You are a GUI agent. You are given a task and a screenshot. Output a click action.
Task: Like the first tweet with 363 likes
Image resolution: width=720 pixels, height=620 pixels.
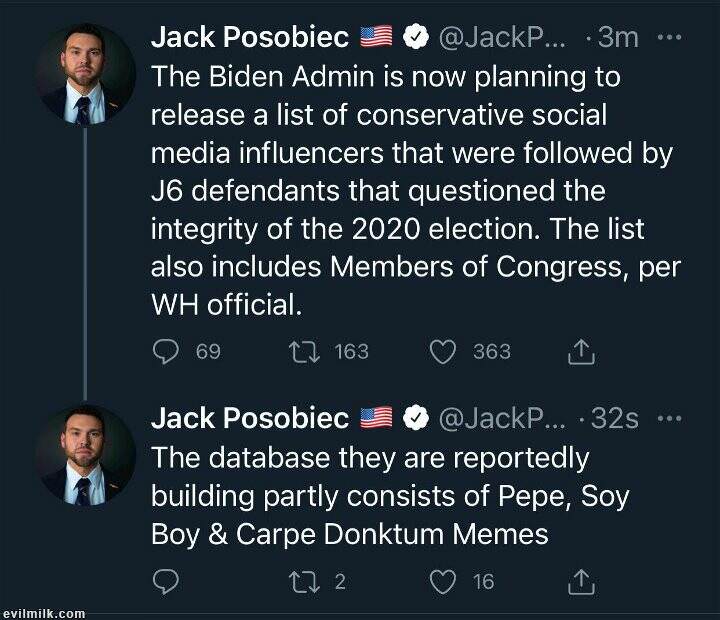(x=443, y=351)
